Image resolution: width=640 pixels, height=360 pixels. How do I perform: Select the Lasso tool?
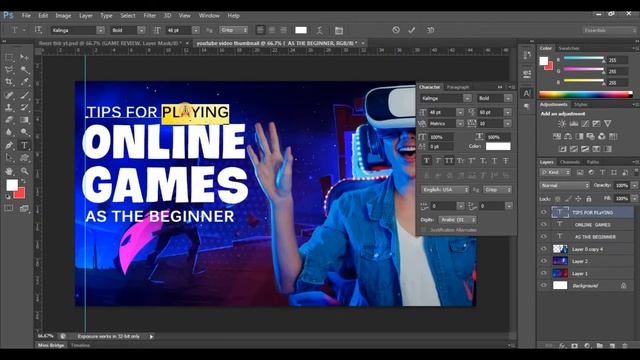pyautogui.click(x=9, y=70)
